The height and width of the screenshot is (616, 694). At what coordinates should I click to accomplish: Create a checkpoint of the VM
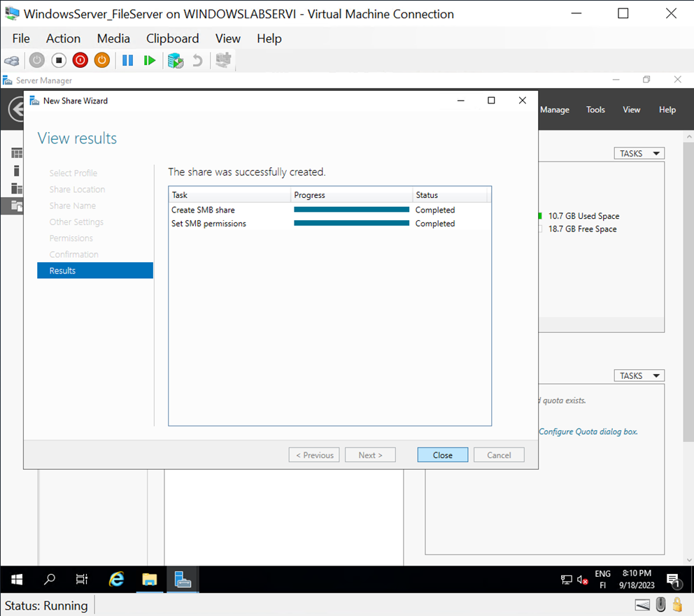(x=174, y=60)
